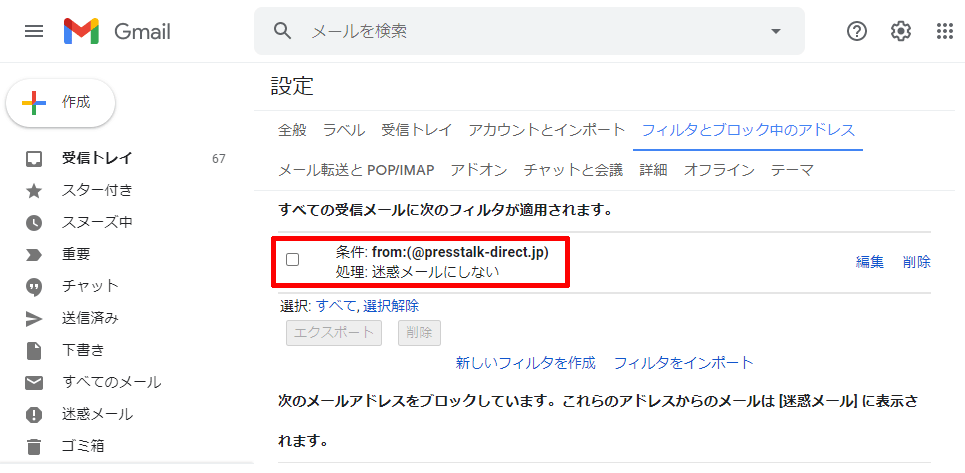Click 新しいフィルタを作成 link
This screenshot has height=473, width=965.
coord(526,363)
